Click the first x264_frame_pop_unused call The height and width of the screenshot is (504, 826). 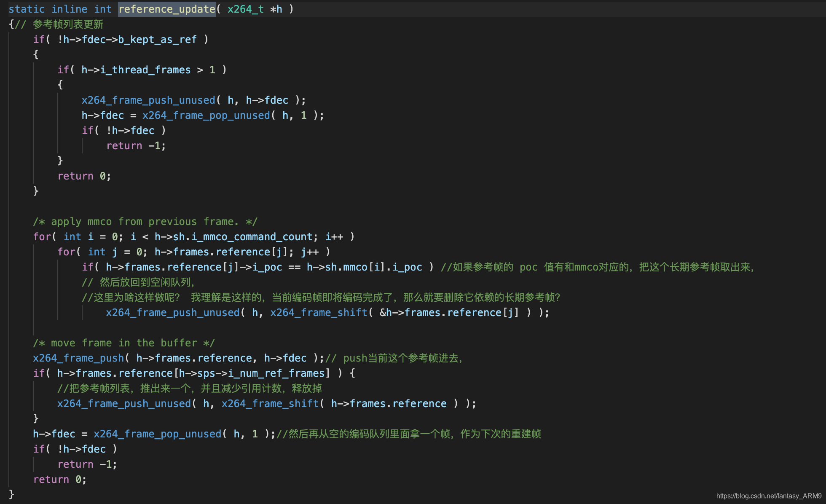206,115
